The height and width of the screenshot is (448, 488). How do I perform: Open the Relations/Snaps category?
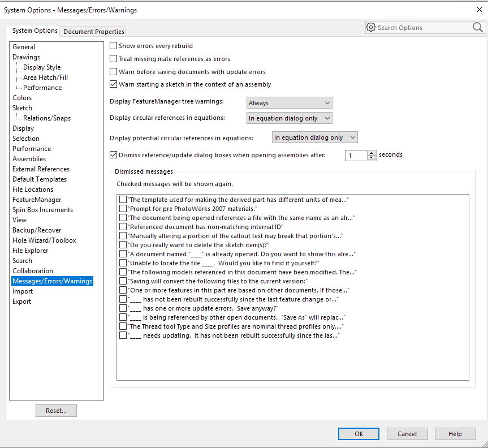pos(47,118)
